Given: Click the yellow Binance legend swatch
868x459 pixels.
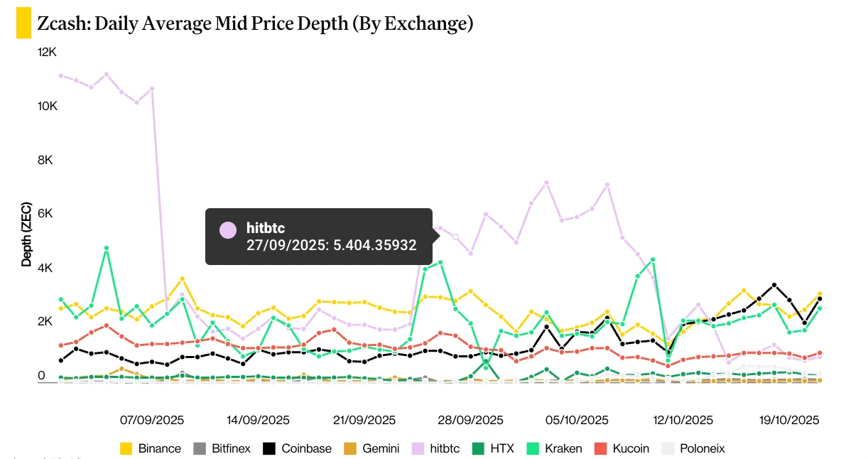Looking at the screenshot, I should pyautogui.click(x=126, y=448).
